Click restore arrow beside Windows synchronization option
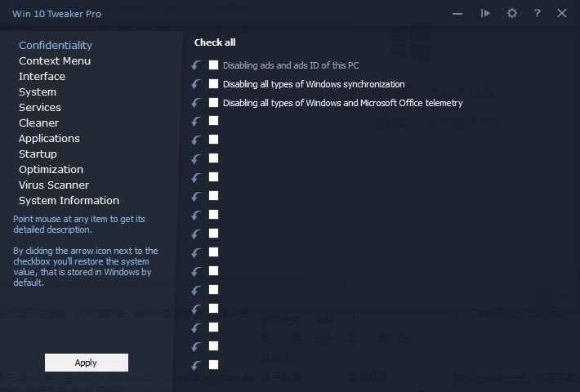This screenshot has height=392, width=580. coord(196,84)
